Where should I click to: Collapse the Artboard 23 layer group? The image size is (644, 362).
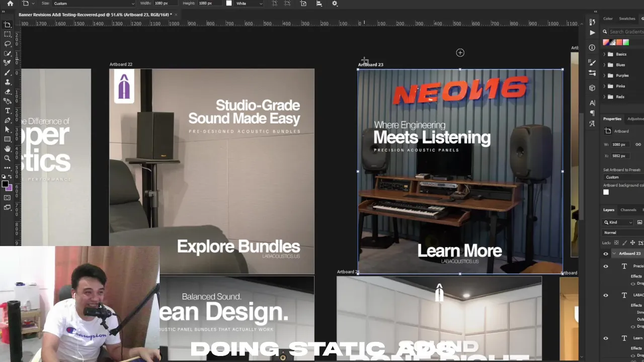[614, 254]
